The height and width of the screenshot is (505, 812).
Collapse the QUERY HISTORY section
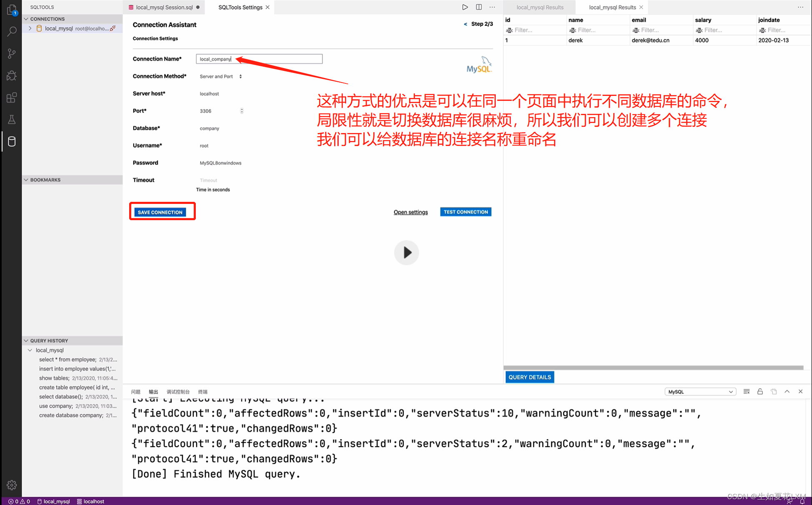[26, 341]
